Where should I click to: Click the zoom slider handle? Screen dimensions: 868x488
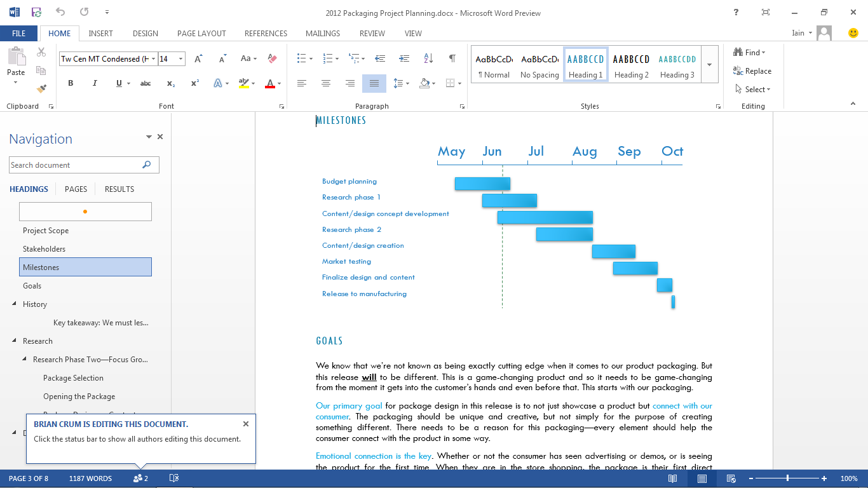(788, 478)
